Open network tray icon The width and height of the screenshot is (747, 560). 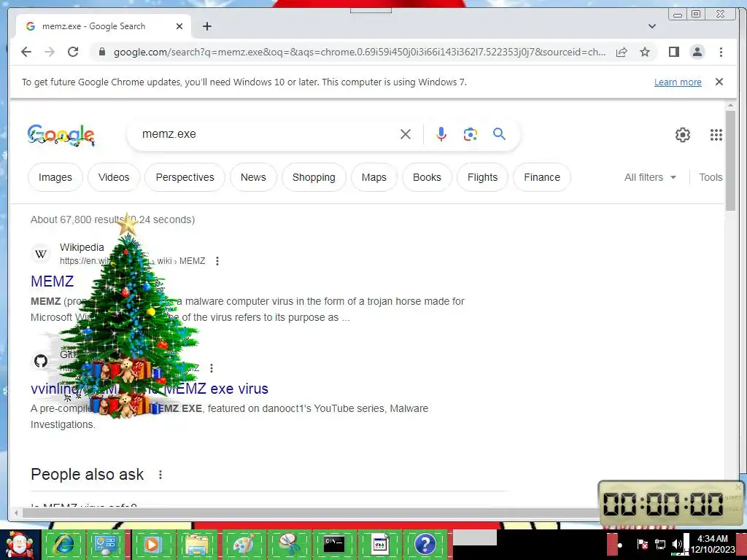(659, 544)
